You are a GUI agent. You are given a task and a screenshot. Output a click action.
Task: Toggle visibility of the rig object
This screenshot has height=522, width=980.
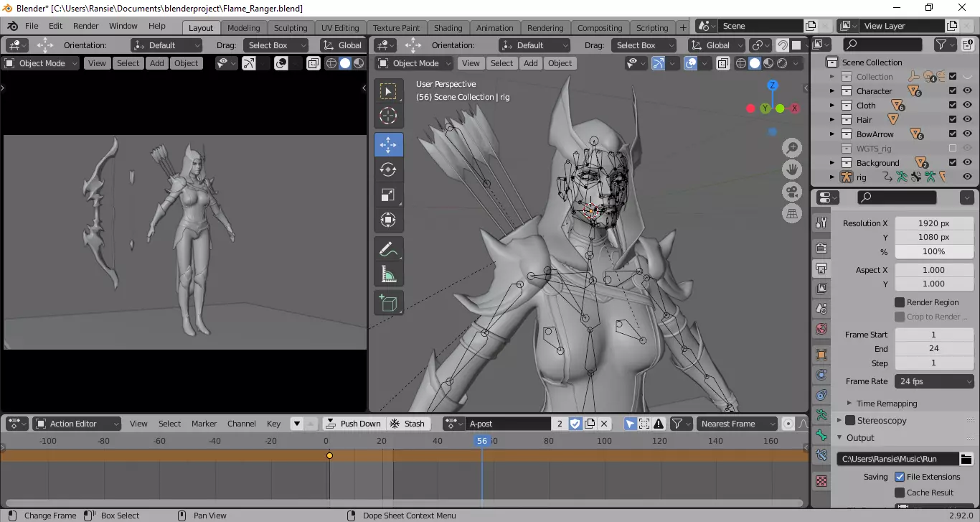pyautogui.click(x=967, y=177)
